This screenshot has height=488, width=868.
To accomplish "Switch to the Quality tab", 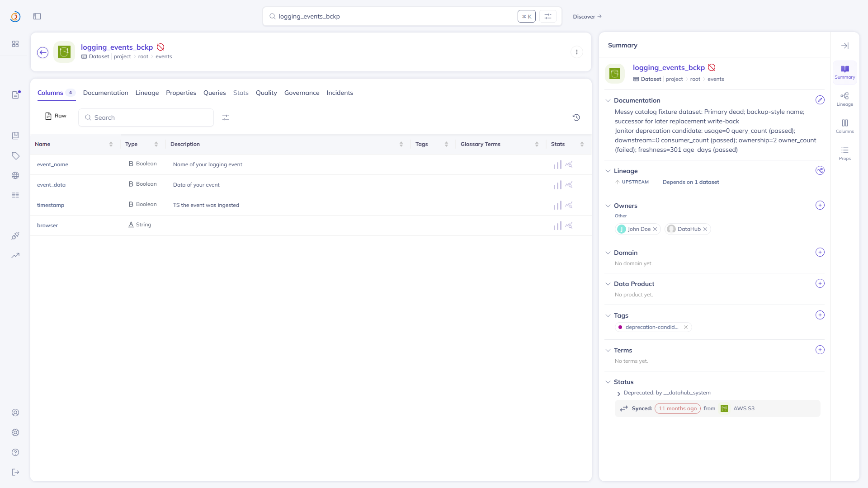I will point(266,93).
